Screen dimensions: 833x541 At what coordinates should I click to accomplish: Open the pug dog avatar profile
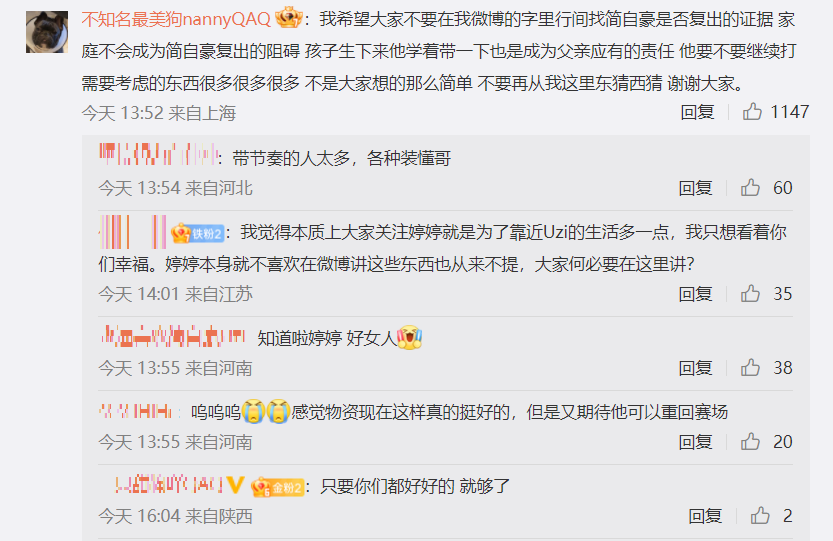[47, 32]
